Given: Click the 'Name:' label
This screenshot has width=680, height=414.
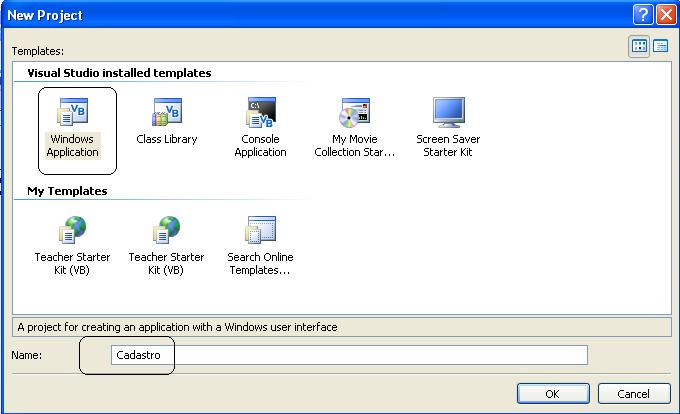Looking at the screenshot, I should (26, 355).
